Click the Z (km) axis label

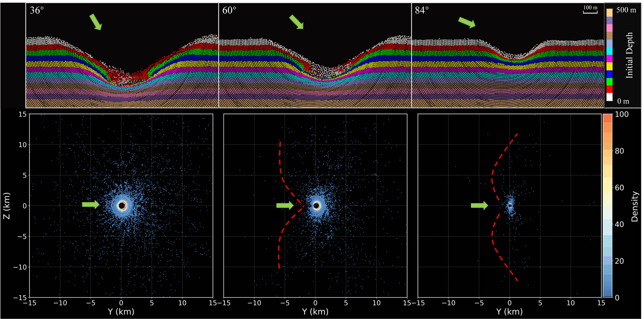click(7, 205)
